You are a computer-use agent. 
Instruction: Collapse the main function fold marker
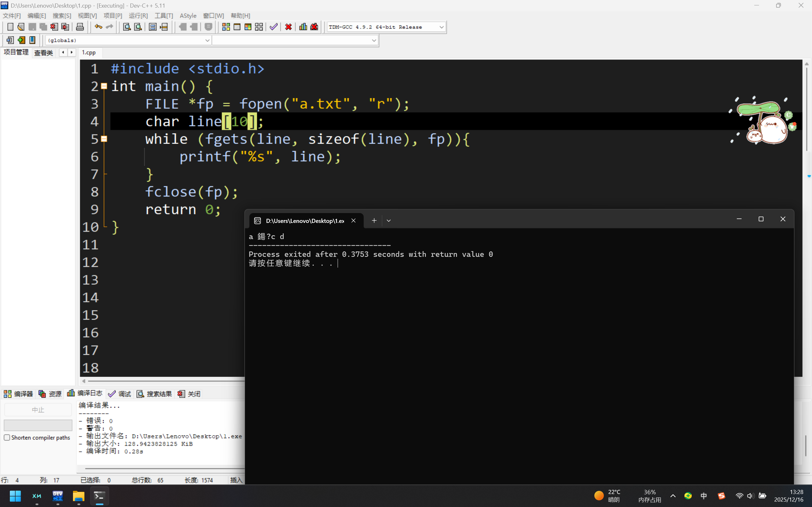[x=104, y=87]
